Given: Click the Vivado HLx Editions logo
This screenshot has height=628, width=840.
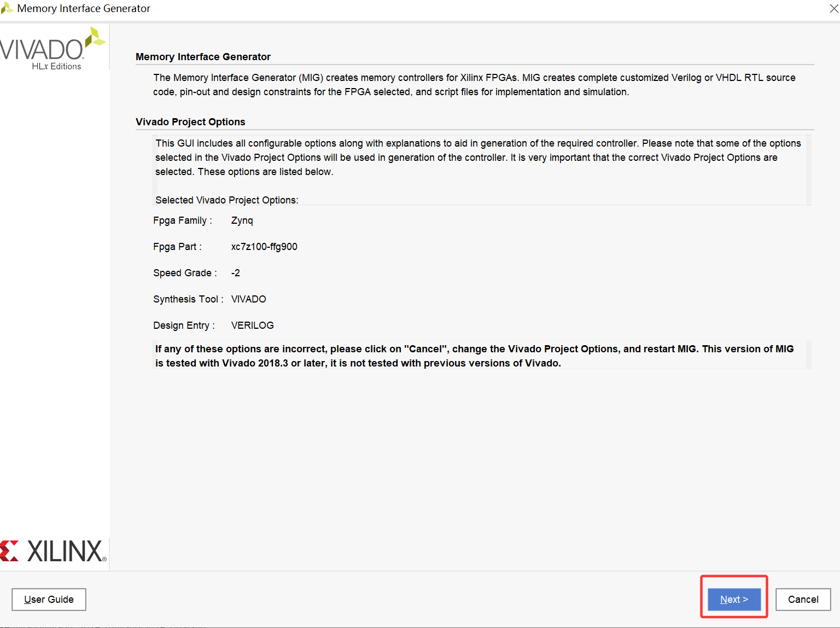Looking at the screenshot, I should tap(52, 49).
